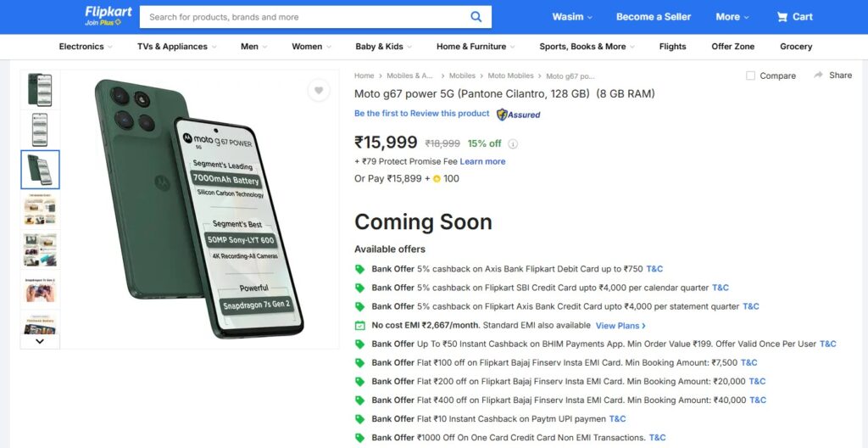Select the first product thumbnail

[40, 90]
